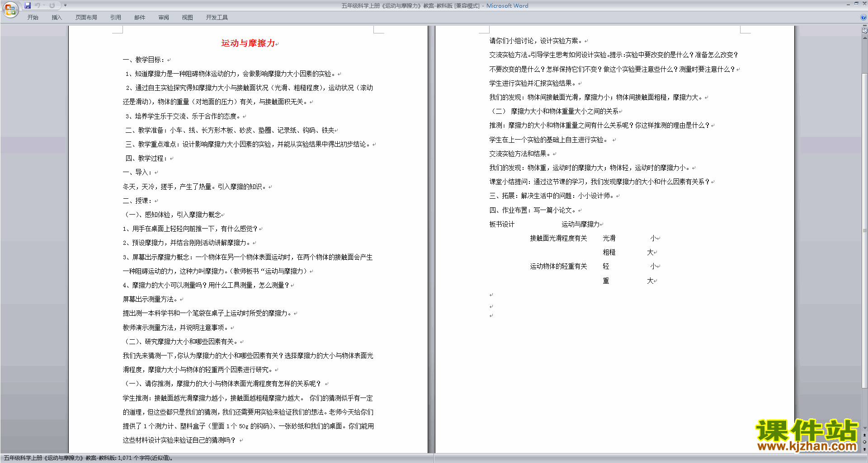Click line (二) 摩擦力大小和物体重量大小之间的关系
The image size is (868, 463).
coord(554,111)
